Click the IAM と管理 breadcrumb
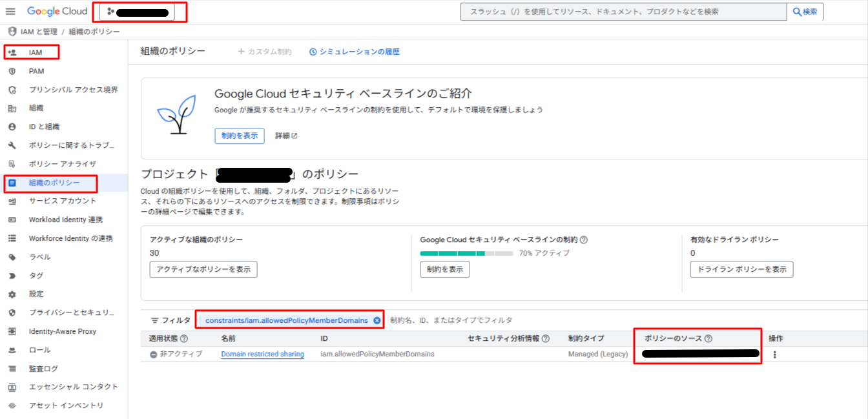The height and width of the screenshot is (419, 868). click(39, 32)
